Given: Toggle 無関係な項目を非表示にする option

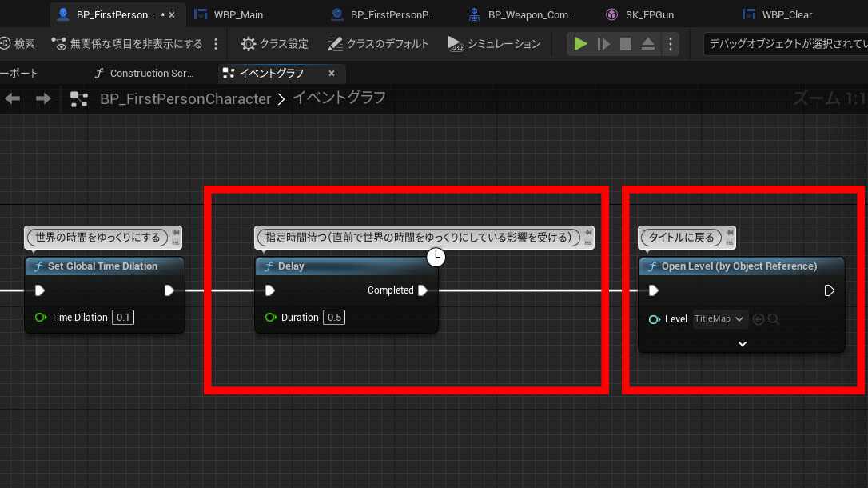Looking at the screenshot, I should point(126,44).
